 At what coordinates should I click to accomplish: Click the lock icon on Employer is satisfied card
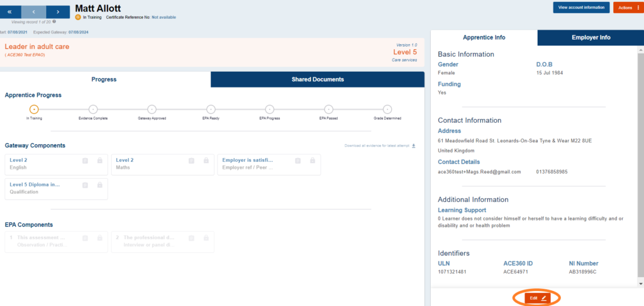pos(312,161)
